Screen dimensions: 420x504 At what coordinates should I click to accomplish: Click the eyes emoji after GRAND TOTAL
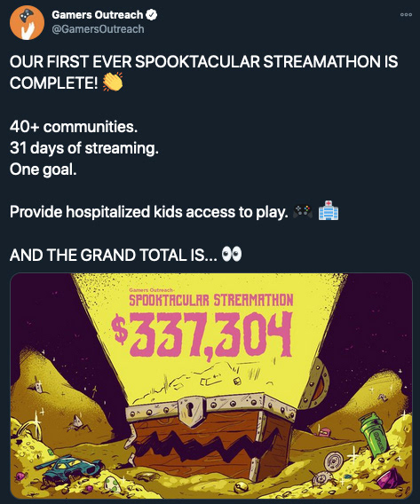click(x=232, y=255)
